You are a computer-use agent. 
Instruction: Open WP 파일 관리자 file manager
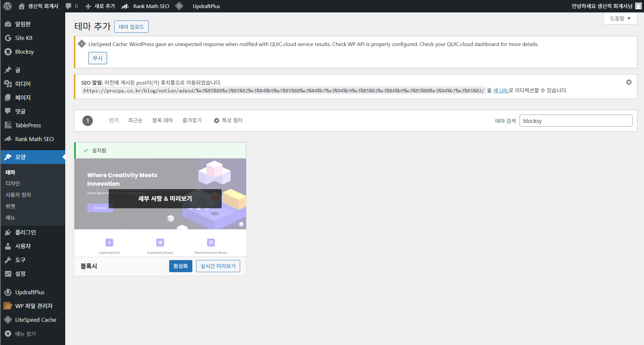34,306
